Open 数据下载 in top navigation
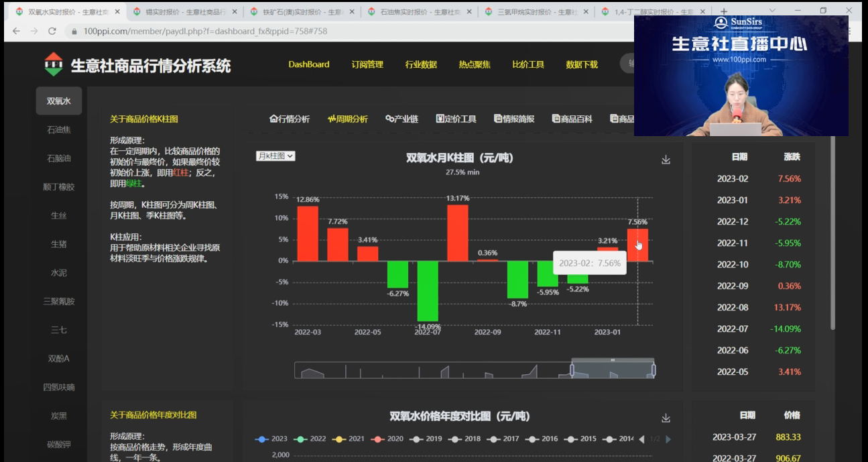The height and width of the screenshot is (462, 868). click(582, 64)
